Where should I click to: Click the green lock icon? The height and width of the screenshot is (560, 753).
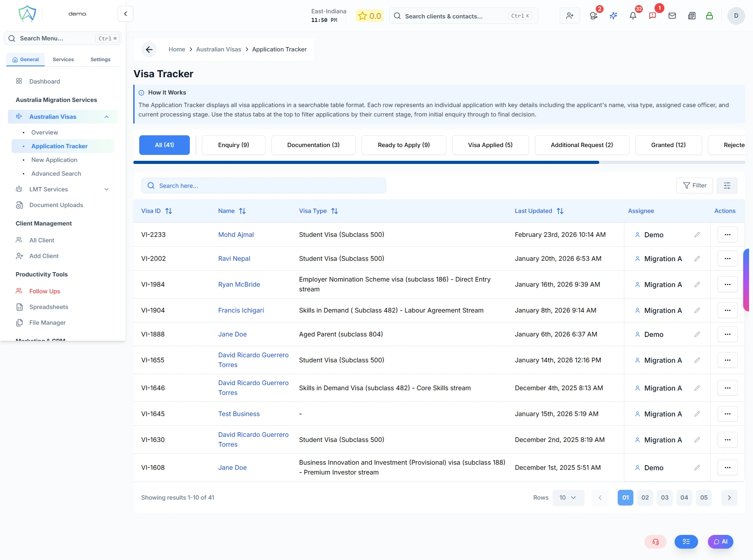710,16
